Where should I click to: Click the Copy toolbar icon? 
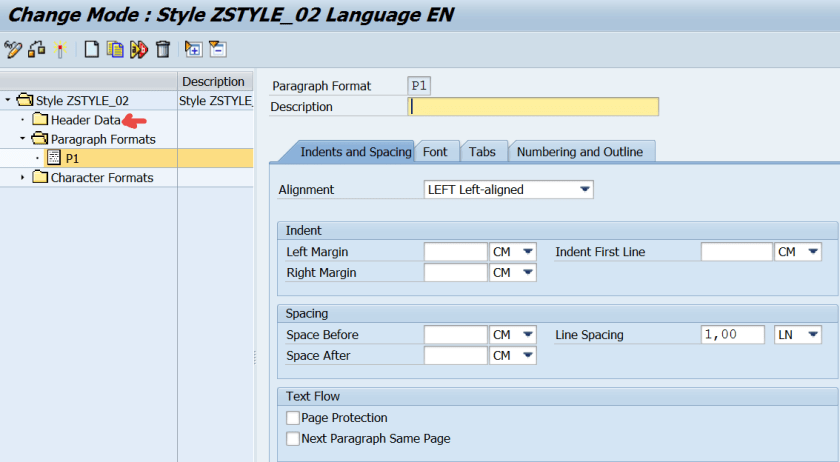click(115, 49)
